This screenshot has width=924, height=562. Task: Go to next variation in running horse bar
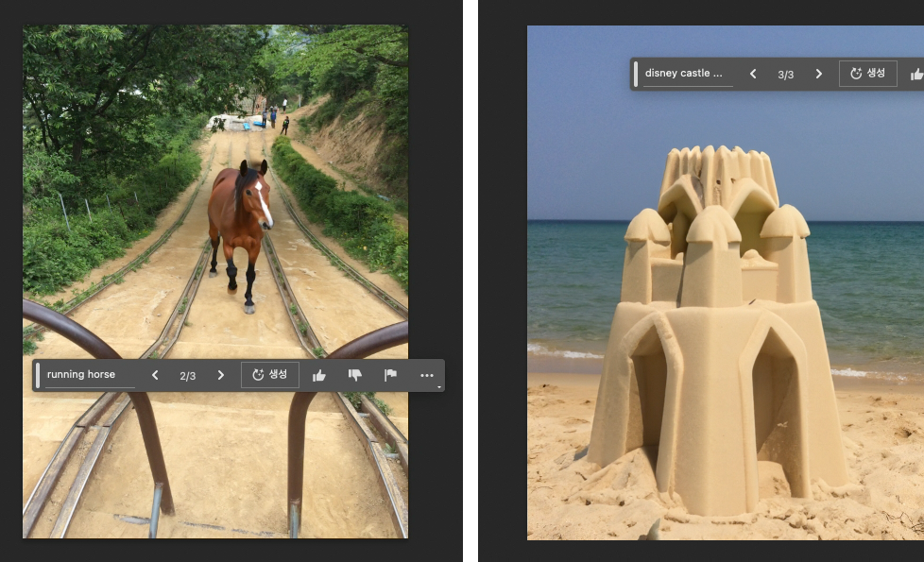pos(220,375)
